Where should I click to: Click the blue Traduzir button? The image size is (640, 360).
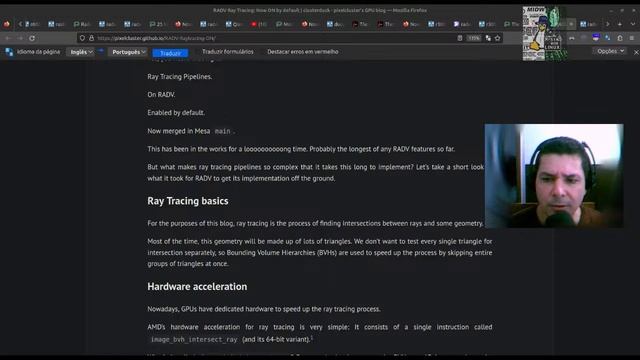pyautogui.click(x=170, y=53)
